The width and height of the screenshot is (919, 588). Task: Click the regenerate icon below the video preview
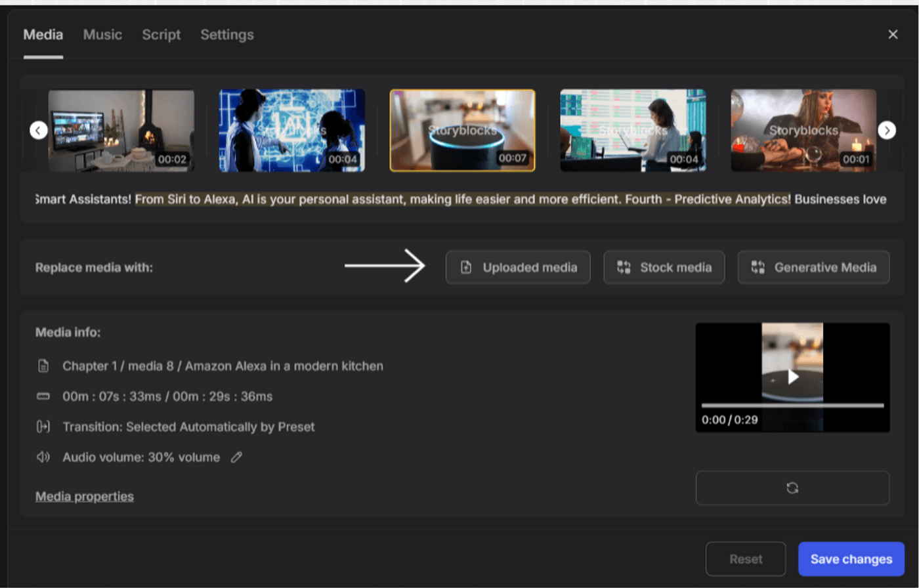coord(792,488)
